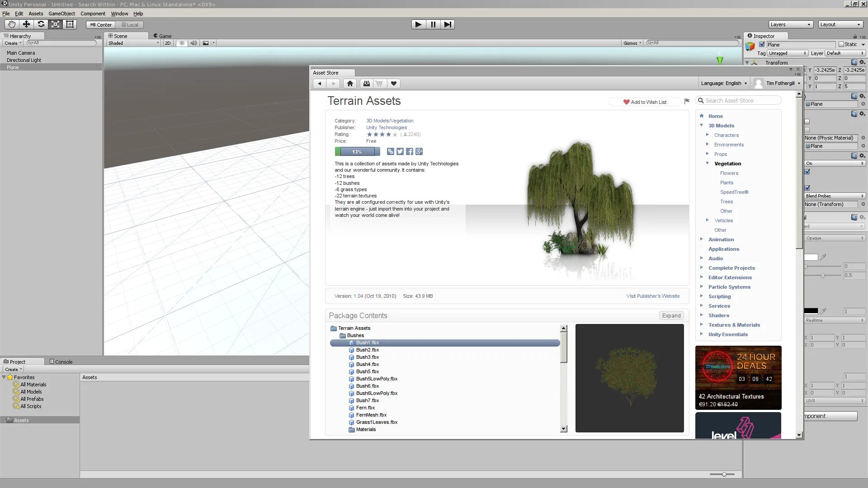Screen dimensions: 868x488
Task: Open Tag Untagged dropdown
Action: [x=788, y=53]
